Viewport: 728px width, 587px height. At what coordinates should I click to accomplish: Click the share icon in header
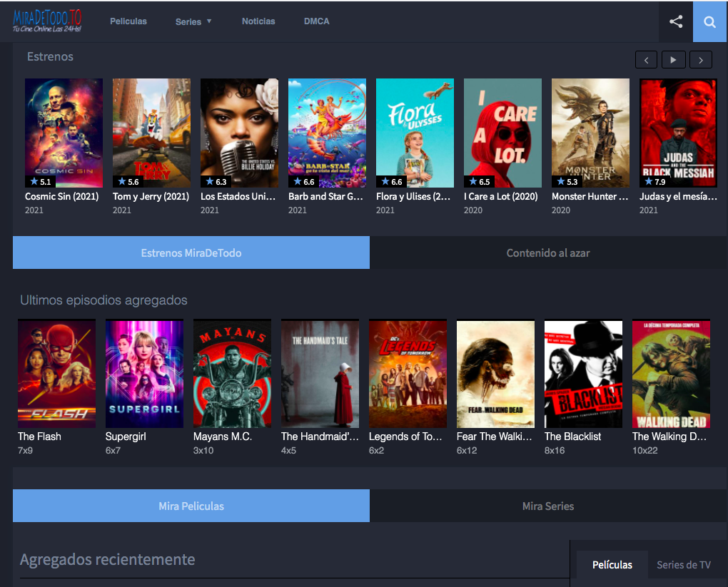(x=675, y=21)
